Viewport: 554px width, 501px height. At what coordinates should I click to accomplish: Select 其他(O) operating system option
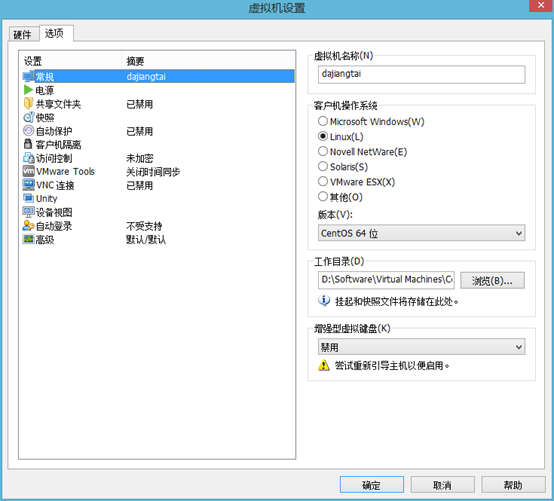click(x=323, y=197)
